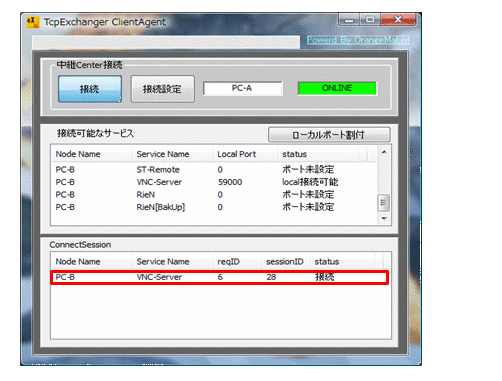This screenshot has width=502, height=381.
Task: Click the reqID column header
Action: tap(237, 262)
